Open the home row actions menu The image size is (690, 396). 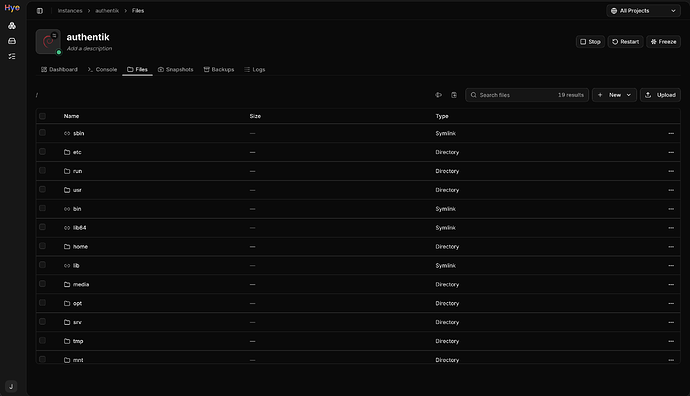tap(671, 247)
